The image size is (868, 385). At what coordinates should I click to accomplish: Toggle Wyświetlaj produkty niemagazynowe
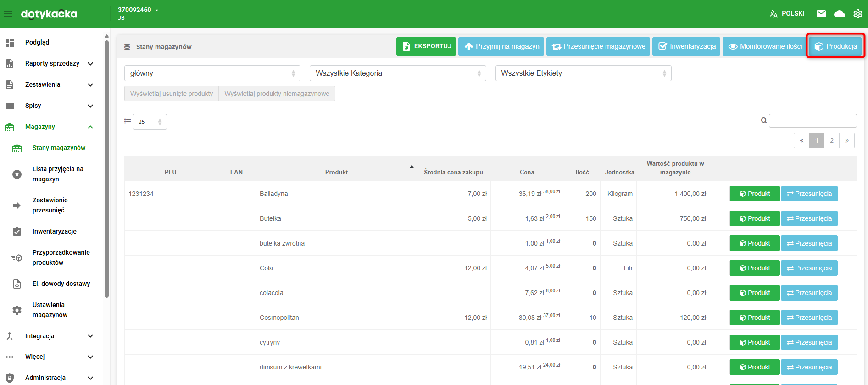tap(277, 94)
